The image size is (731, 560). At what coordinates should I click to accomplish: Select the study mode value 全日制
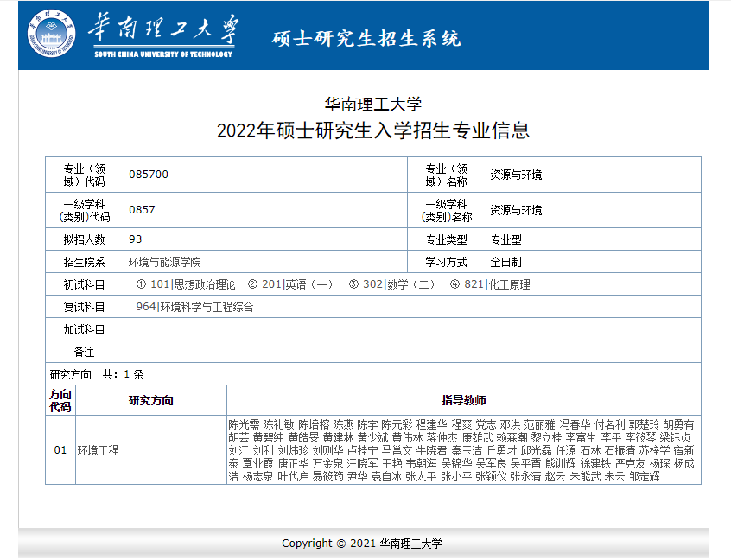click(505, 262)
